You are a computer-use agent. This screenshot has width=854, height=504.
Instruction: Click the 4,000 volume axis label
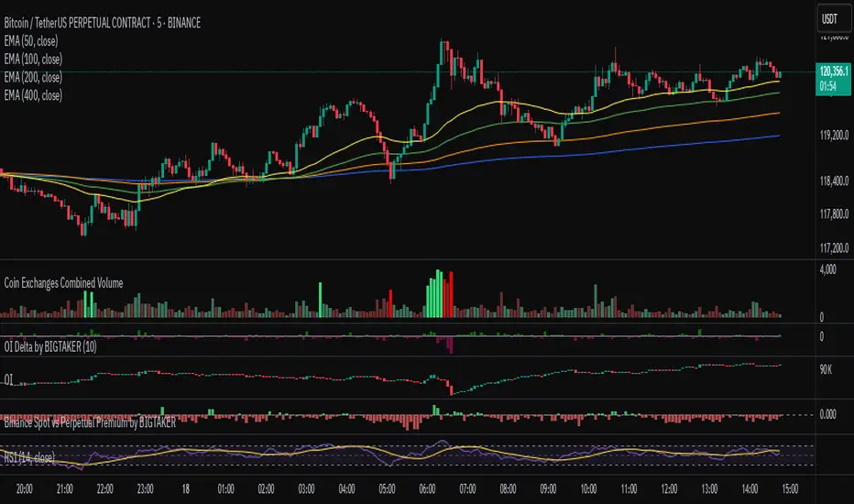coord(827,269)
